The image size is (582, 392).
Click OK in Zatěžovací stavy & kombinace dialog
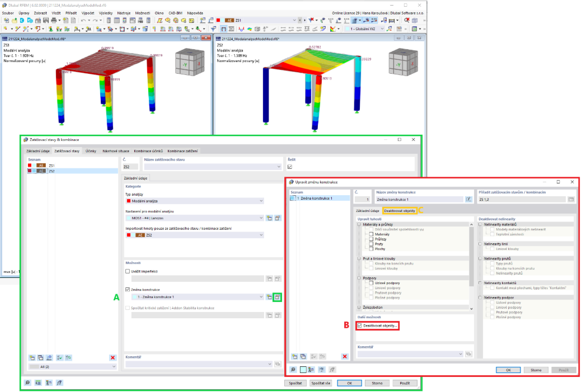click(x=349, y=383)
